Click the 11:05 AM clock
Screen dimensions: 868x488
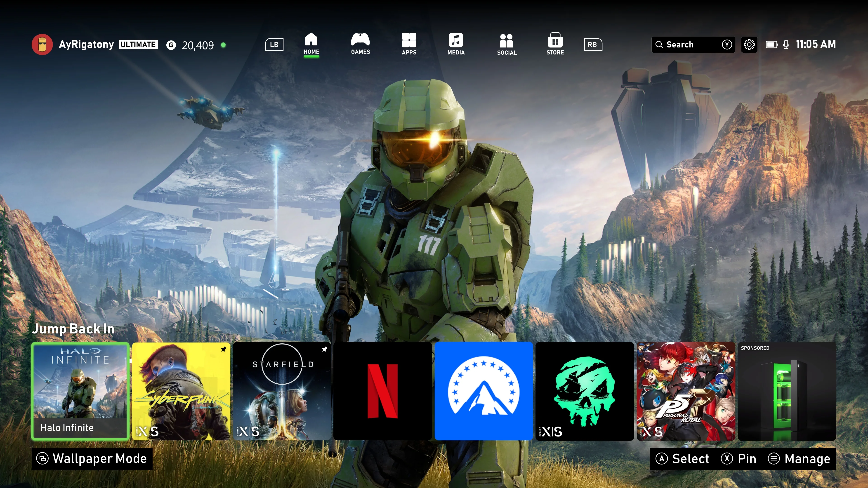816,44
